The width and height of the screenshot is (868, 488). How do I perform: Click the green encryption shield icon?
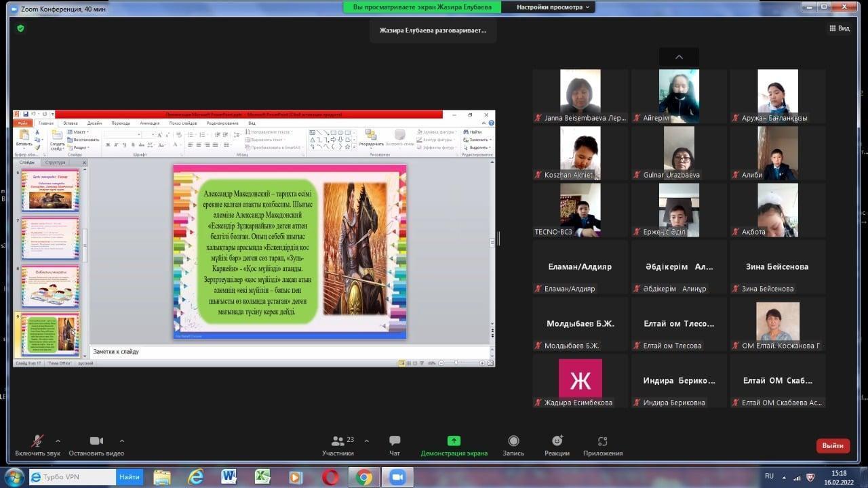point(20,28)
